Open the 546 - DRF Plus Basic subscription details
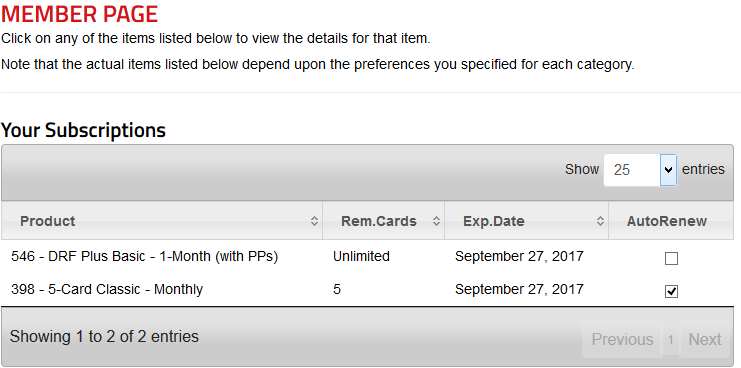This screenshot has height=368, width=741. (145, 257)
